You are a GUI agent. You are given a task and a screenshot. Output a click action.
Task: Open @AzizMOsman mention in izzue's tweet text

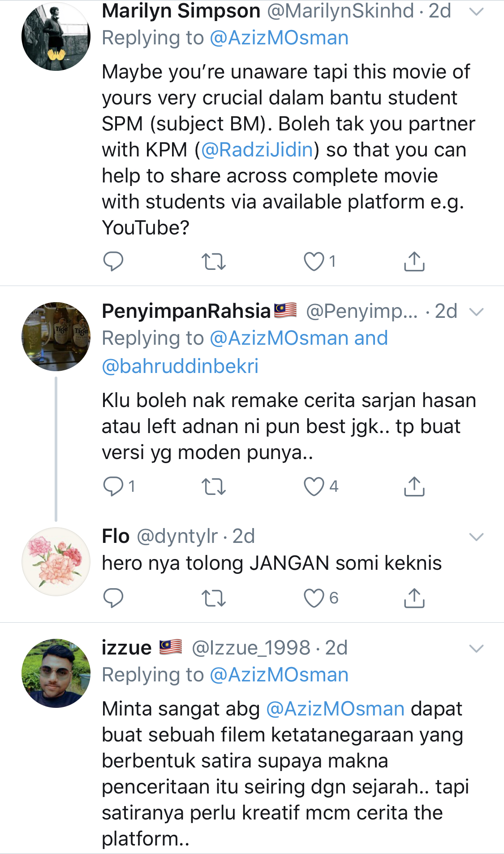(x=336, y=709)
